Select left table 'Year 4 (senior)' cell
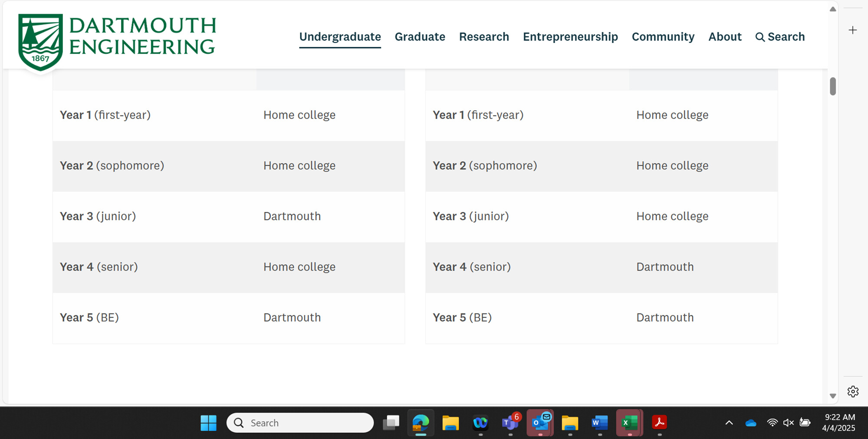The height and width of the screenshot is (439, 868). click(155, 267)
